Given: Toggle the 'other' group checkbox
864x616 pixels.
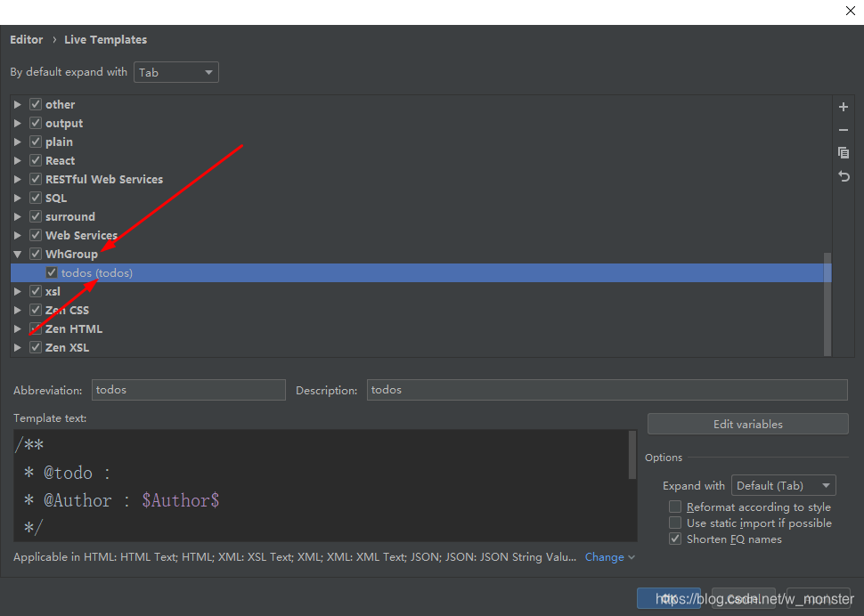Looking at the screenshot, I should tap(36, 104).
